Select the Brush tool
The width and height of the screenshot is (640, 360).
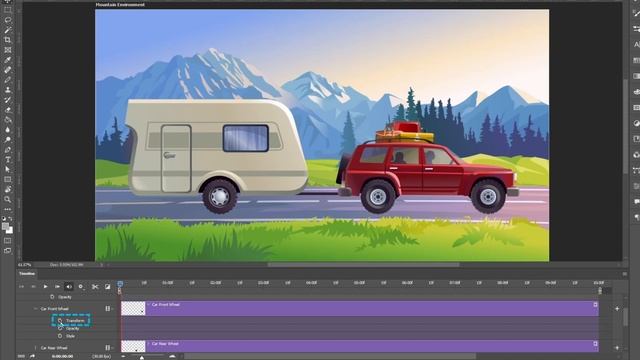(x=7, y=80)
